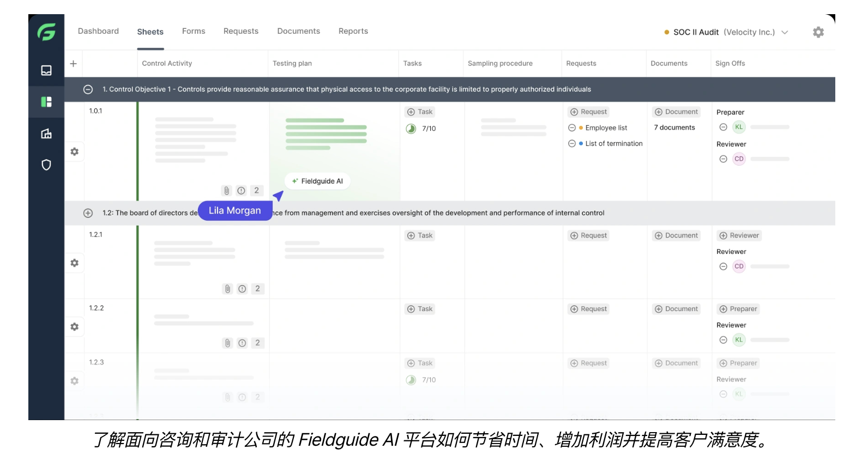This screenshot has height=461, width=868.
Task: Click the Control Activity column header
Action: (167, 63)
